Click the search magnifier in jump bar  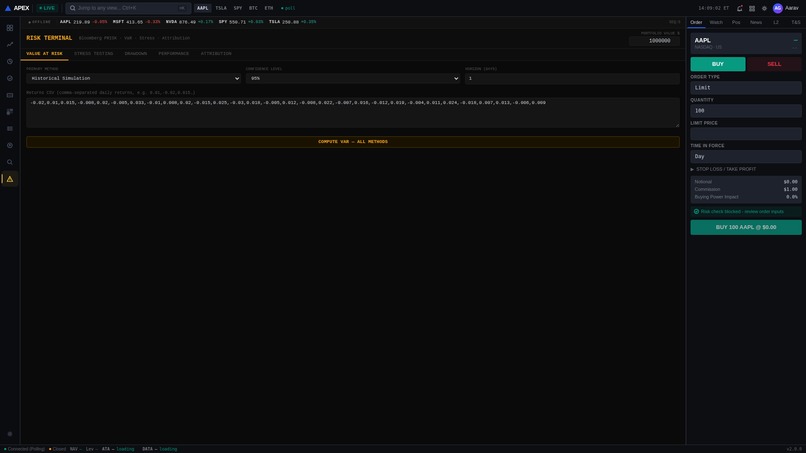(x=72, y=8)
